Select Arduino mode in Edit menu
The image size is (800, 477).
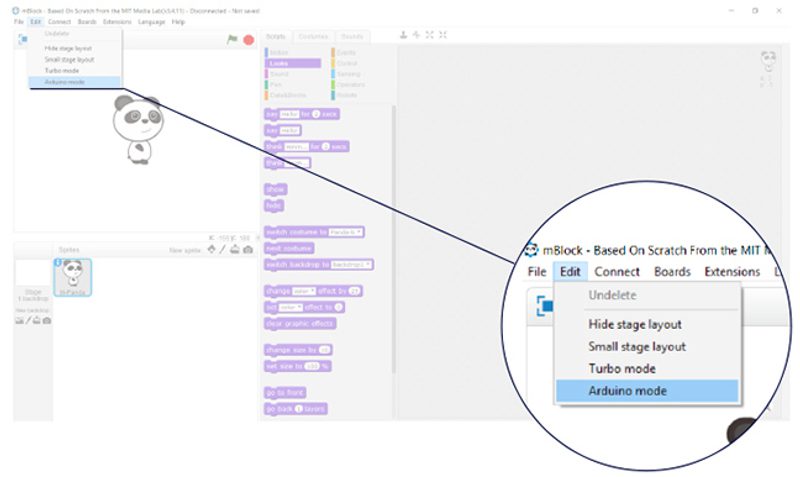(x=74, y=82)
